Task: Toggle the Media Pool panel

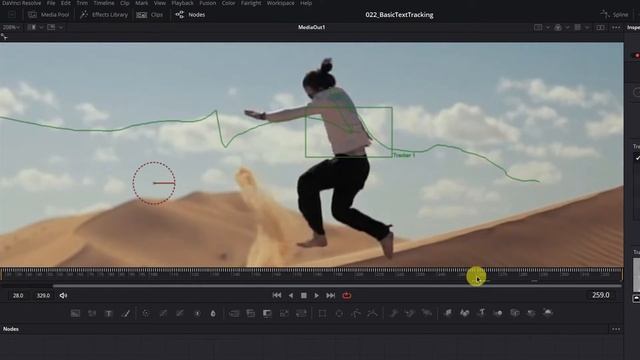Action: (49, 15)
